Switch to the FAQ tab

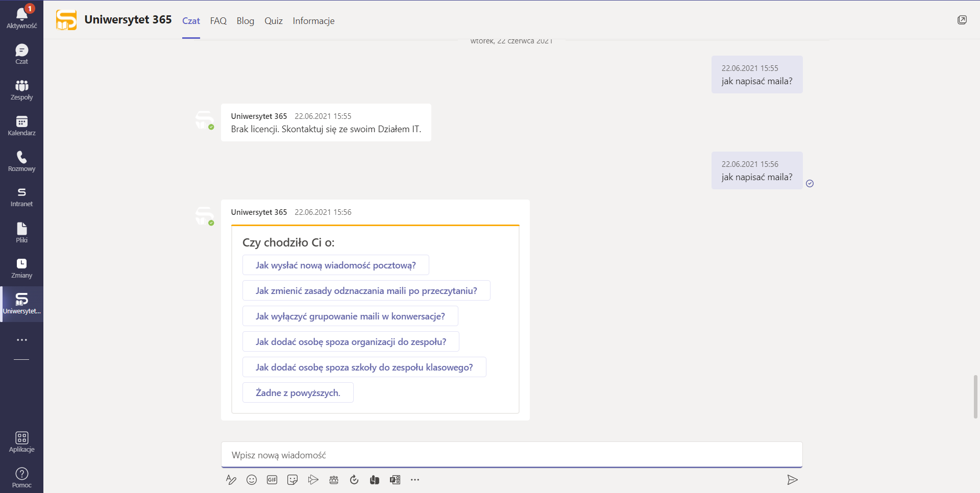pos(218,21)
